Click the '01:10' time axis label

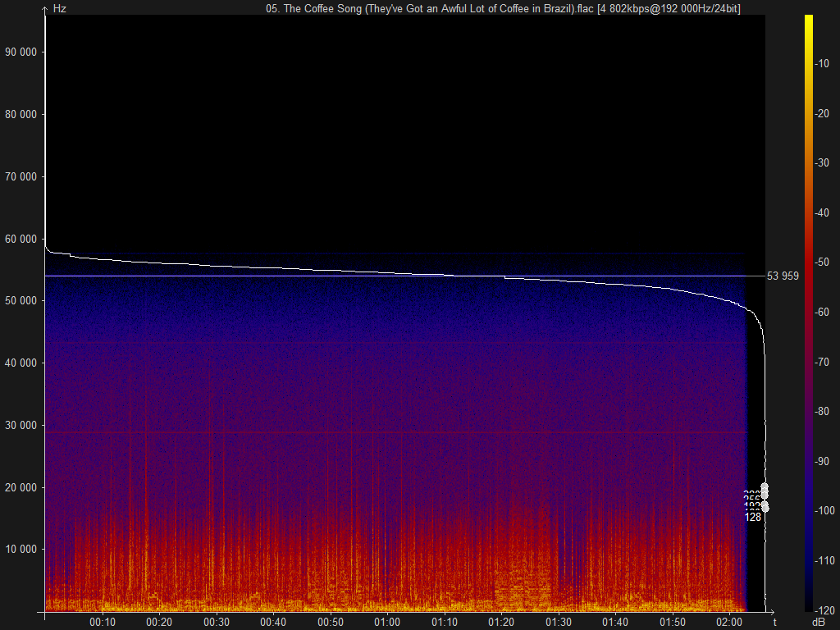pos(445,622)
